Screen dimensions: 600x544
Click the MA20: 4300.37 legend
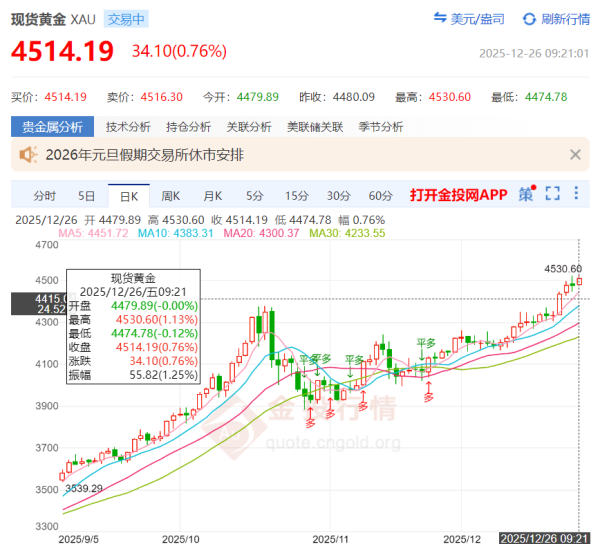(x=261, y=233)
